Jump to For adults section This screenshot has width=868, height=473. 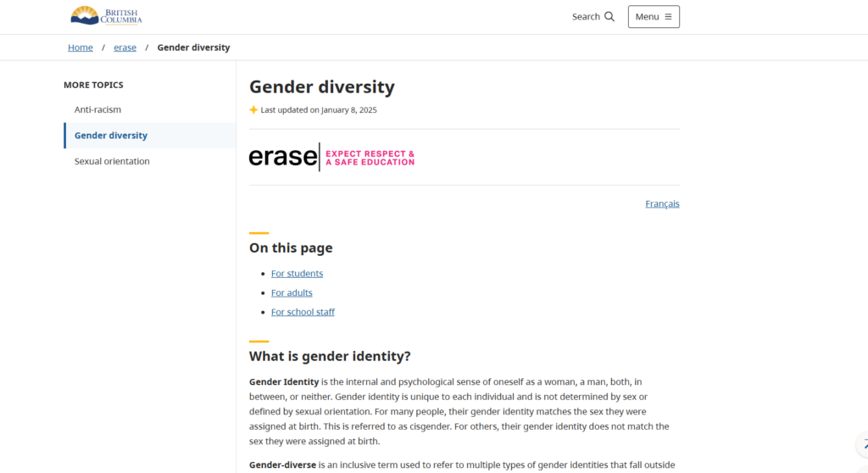click(x=292, y=292)
